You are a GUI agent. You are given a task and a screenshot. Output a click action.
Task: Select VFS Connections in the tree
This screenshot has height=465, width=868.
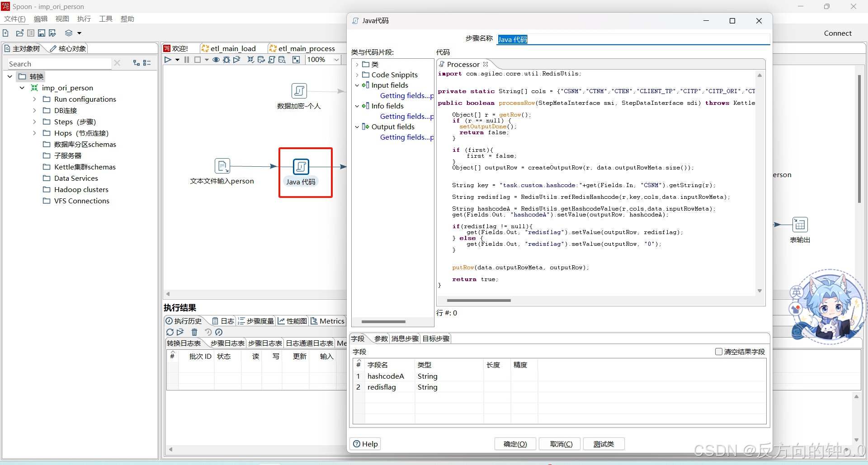pos(81,201)
